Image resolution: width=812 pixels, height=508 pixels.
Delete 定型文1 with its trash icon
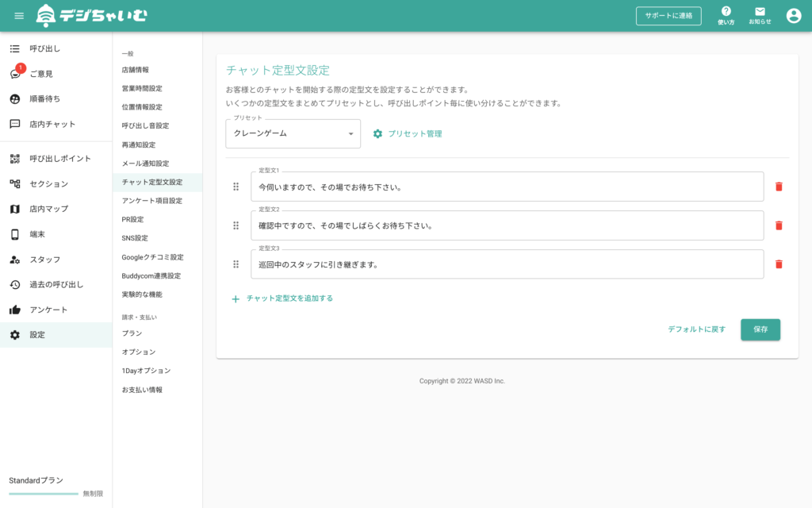tap(779, 187)
